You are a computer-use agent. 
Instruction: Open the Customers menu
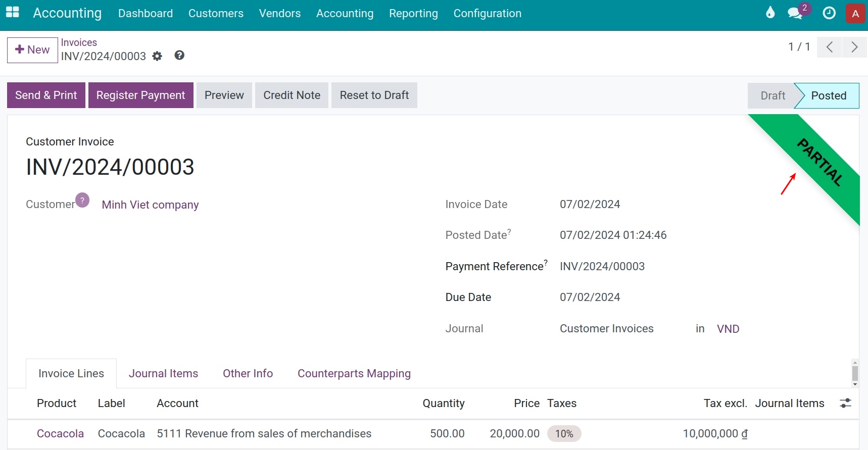click(x=216, y=13)
